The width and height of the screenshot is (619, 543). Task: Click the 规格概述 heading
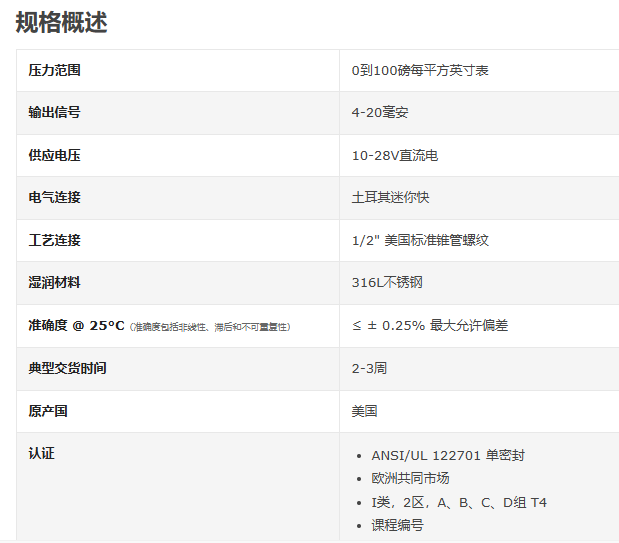tap(61, 22)
